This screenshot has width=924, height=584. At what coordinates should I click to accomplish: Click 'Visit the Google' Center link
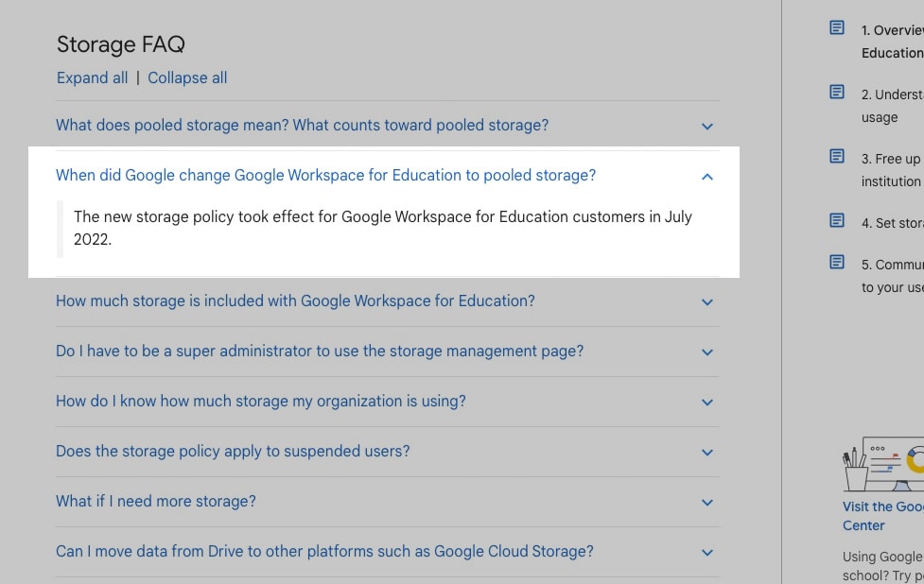point(882,516)
